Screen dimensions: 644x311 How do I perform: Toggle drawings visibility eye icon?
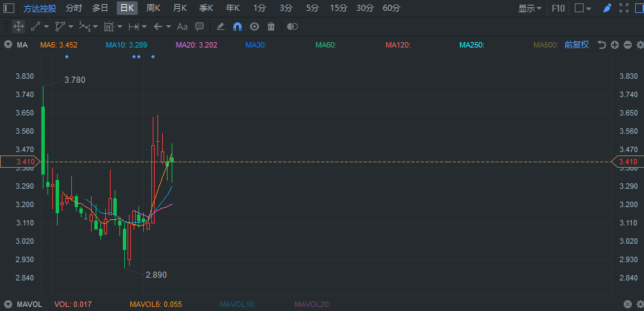point(254,26)
